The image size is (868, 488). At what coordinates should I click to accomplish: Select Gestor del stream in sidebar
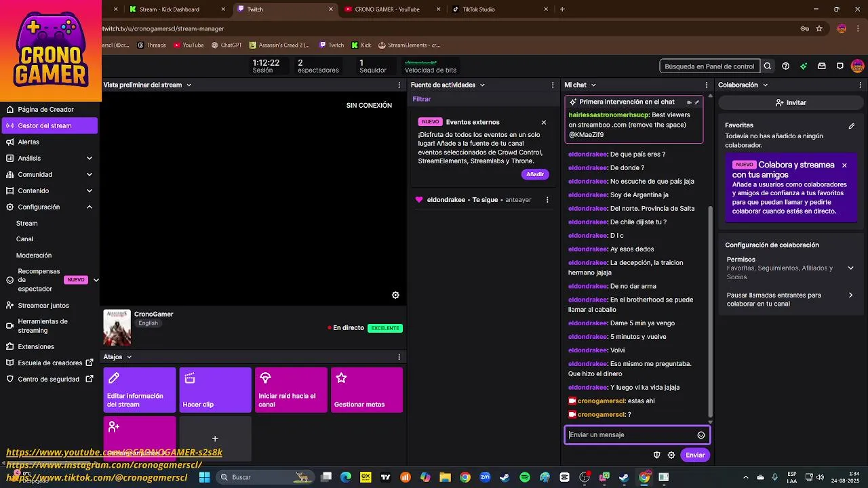click(x=49, y=126)
